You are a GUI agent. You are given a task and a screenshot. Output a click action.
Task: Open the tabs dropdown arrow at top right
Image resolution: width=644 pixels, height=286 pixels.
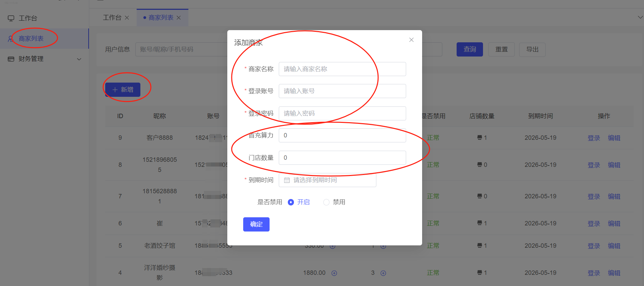coord(640,17)
